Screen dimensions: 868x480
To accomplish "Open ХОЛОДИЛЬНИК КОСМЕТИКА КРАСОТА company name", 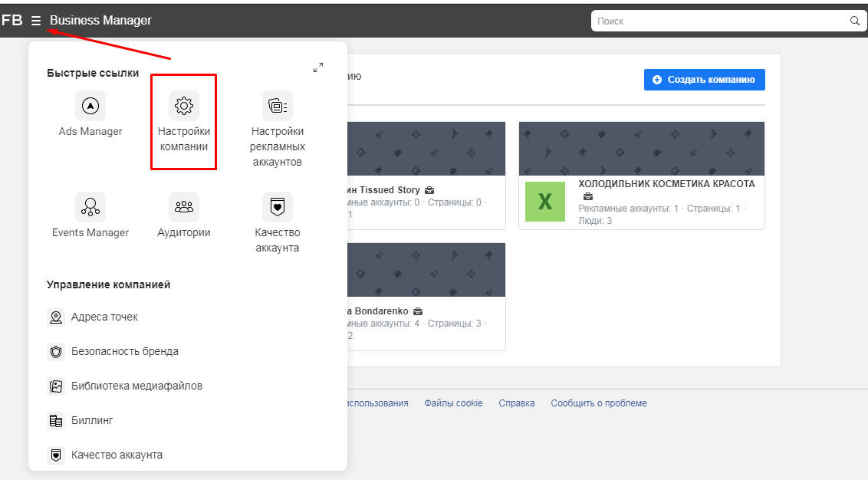I will coord(666,184).
